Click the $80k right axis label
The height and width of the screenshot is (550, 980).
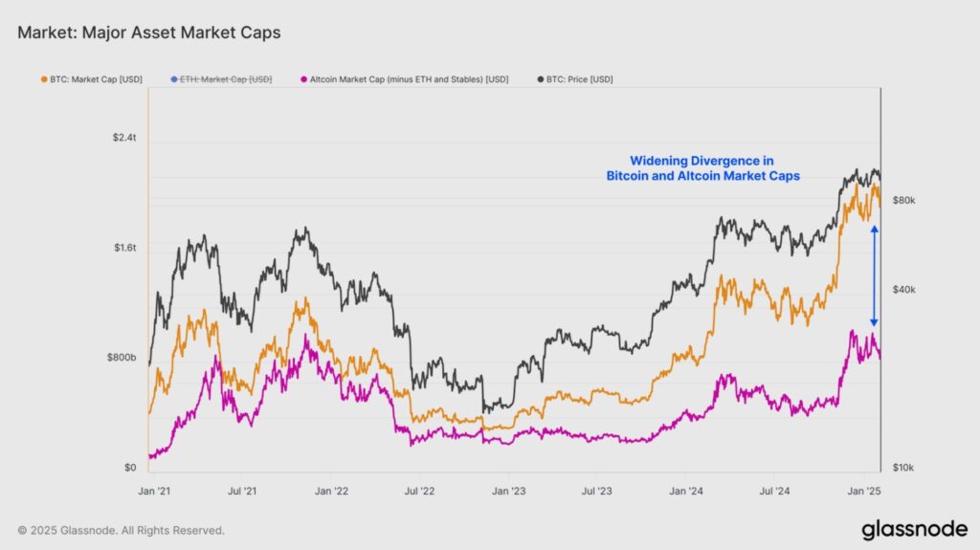click(903, 201)
